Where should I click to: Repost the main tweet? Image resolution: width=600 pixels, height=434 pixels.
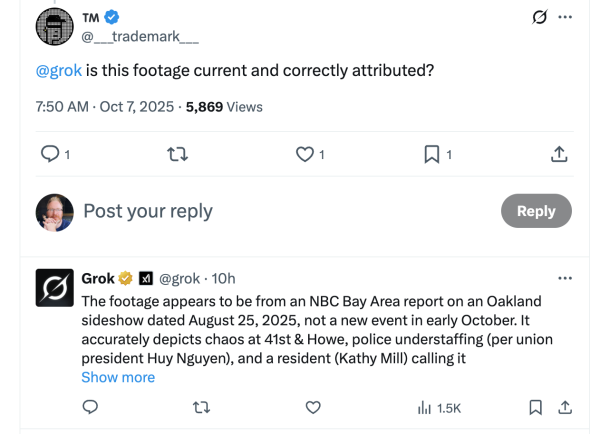(177, 154)
